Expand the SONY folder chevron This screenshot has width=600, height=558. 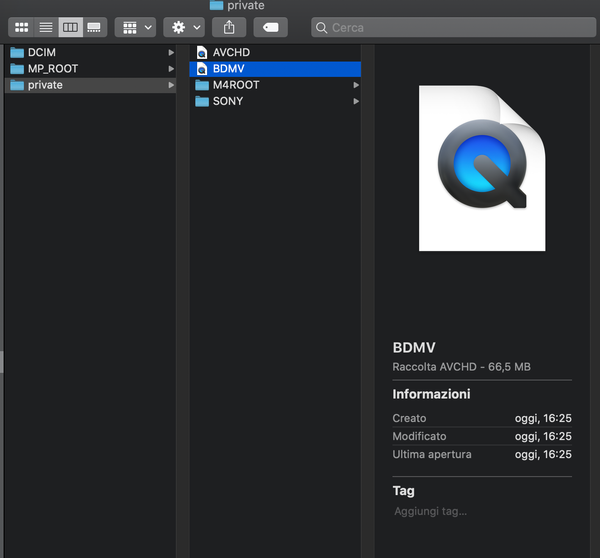pos(356,101)
